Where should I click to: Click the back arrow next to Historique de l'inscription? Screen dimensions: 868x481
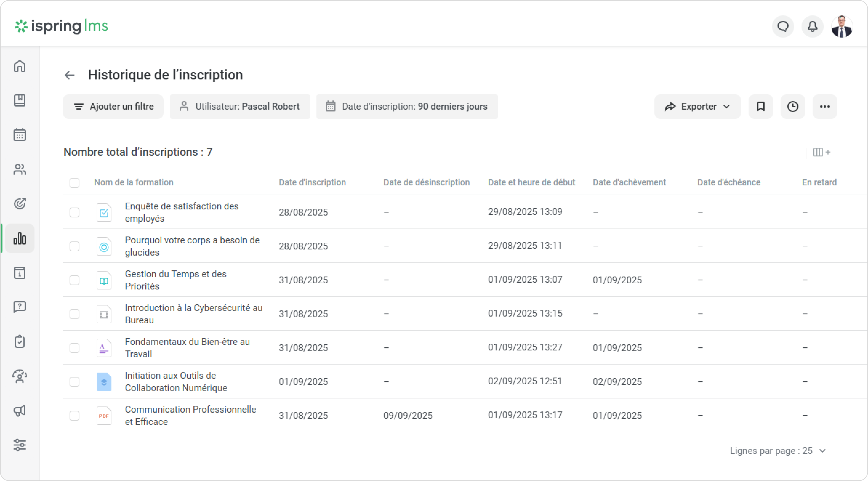(70, 75)
